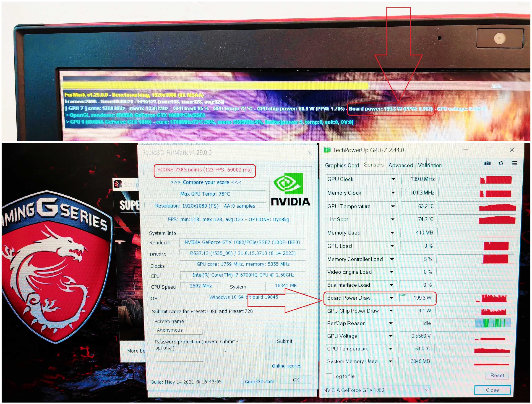
Task: Close the FurMark score dialog
Action: (x=310, y=153)
